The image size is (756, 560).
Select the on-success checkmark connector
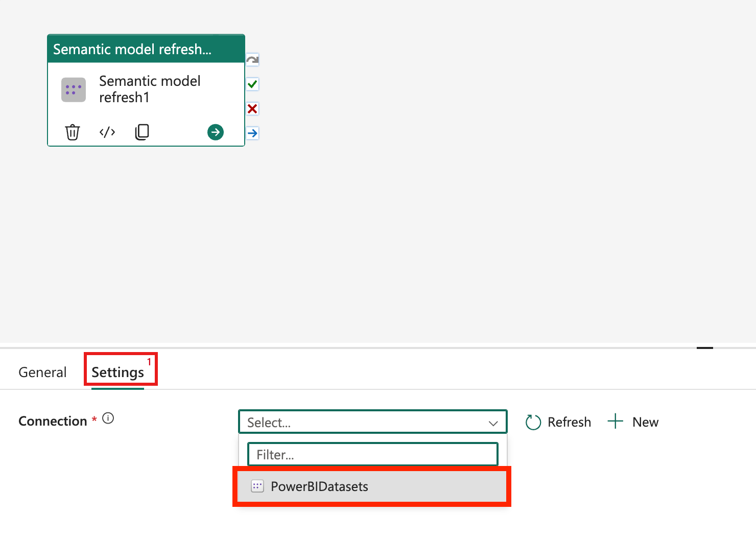coord(252,84)
